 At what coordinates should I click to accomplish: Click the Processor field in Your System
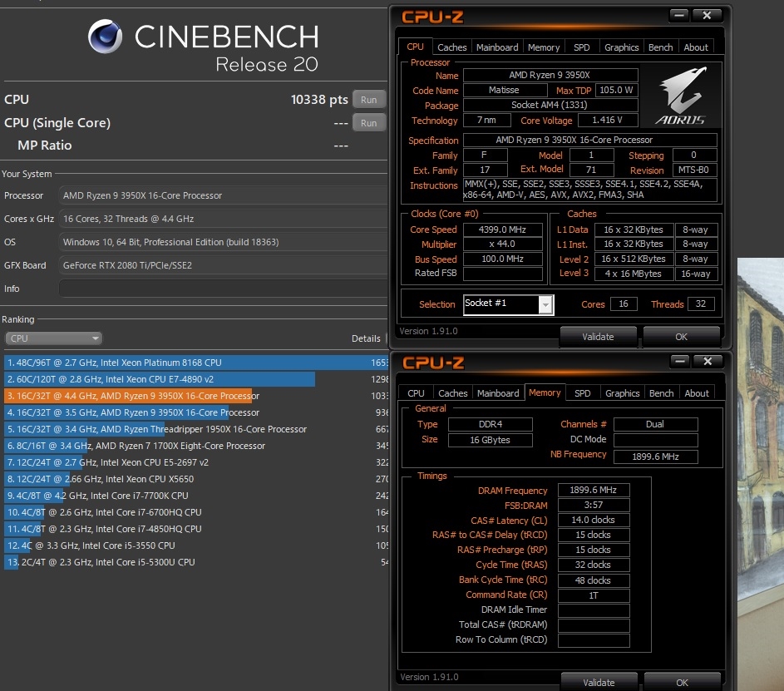pyautogui.click(x=223, y=195)
